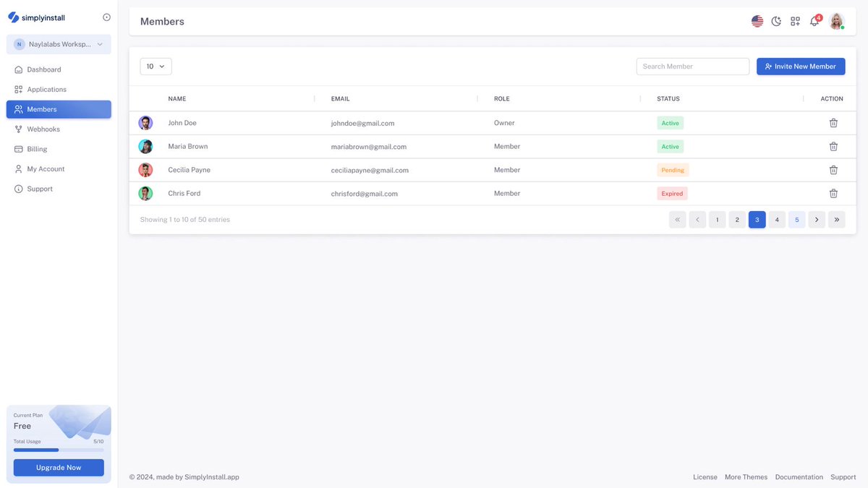Open My Account in the sidebar
Viewport: 868px width, 488px height.
(x=59, y=169)
